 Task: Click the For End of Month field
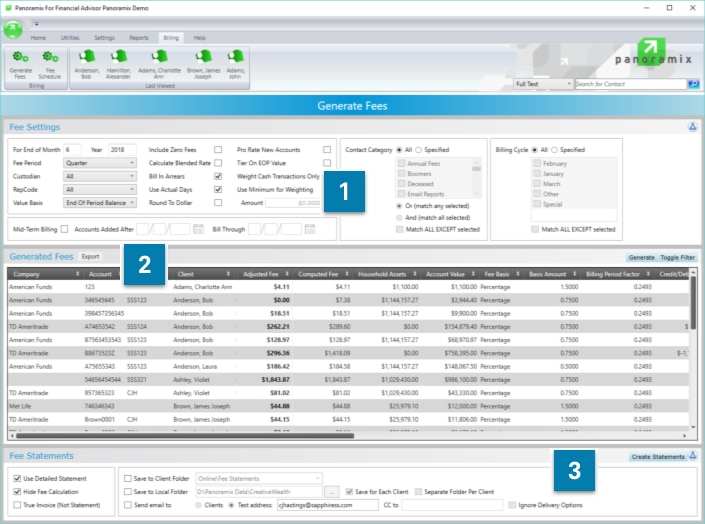click(x=72, y=150)
